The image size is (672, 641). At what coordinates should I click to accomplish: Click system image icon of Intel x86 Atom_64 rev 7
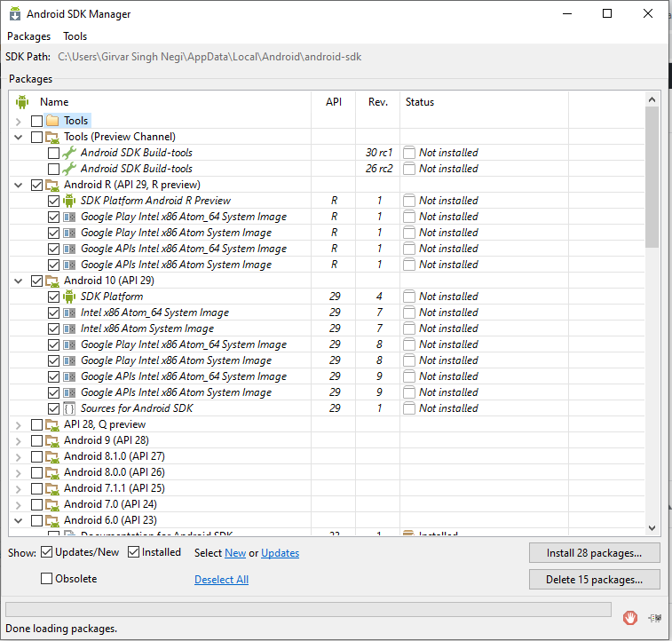tap(69, 313)
